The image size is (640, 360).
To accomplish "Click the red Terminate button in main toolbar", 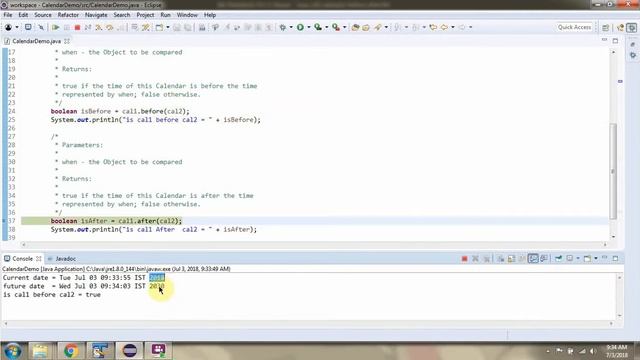I will click(77, 27).
